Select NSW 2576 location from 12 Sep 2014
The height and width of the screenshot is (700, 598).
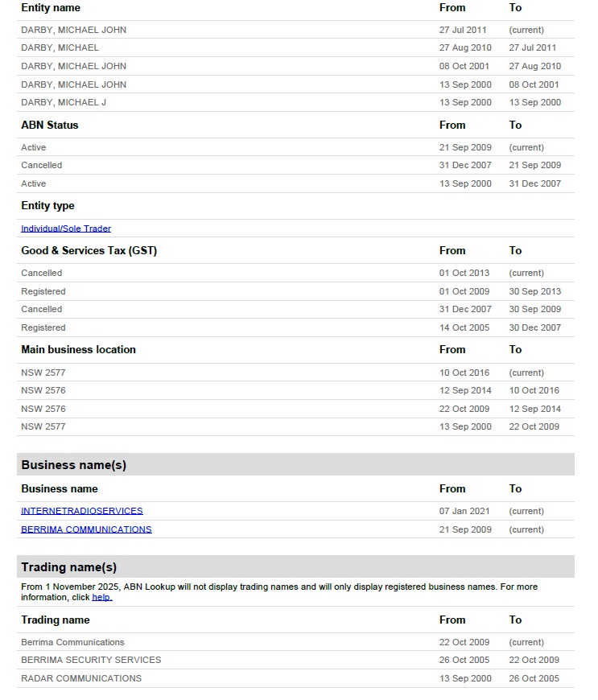tap(295, 390)
